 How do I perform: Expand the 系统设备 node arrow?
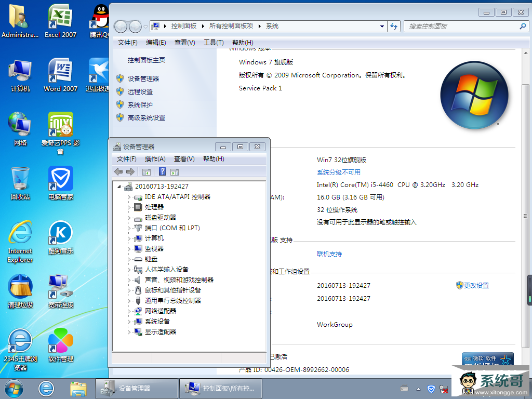click(129, 322)
